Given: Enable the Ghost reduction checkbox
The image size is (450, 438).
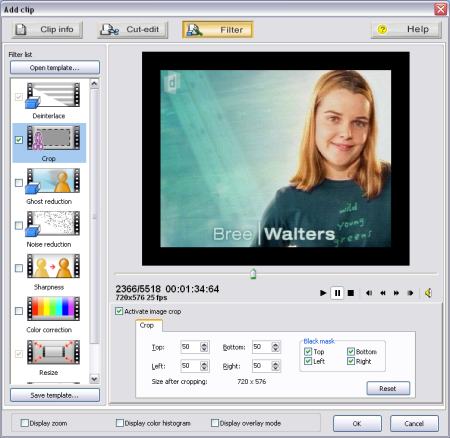Looking at the screenshot, I should click(x=19, y=183).
